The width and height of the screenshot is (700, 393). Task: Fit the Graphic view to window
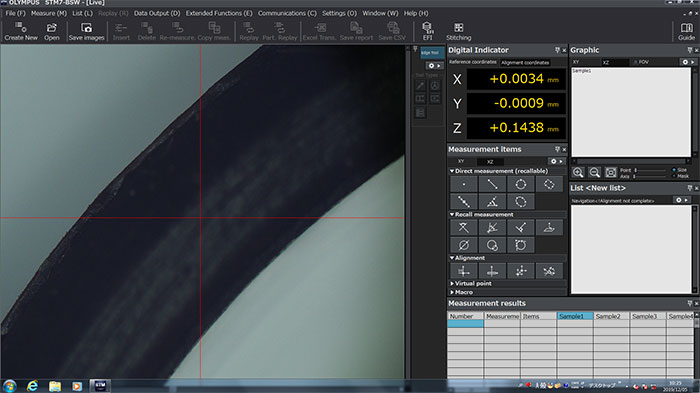(x=611, y=172)
